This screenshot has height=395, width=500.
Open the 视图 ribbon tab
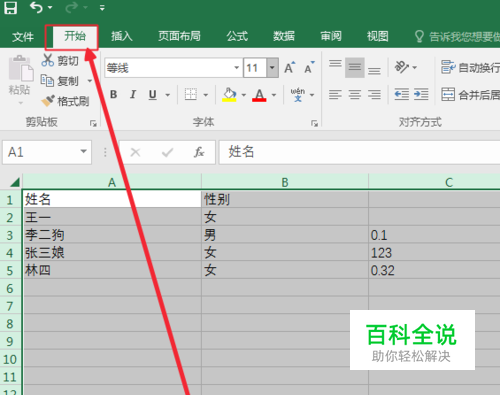[377, 36]
